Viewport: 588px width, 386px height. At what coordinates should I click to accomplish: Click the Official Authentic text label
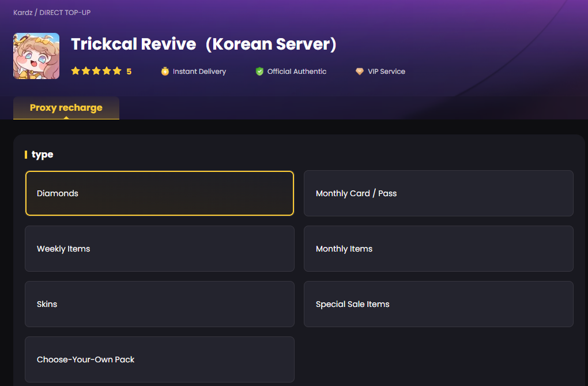pos(297,72)
